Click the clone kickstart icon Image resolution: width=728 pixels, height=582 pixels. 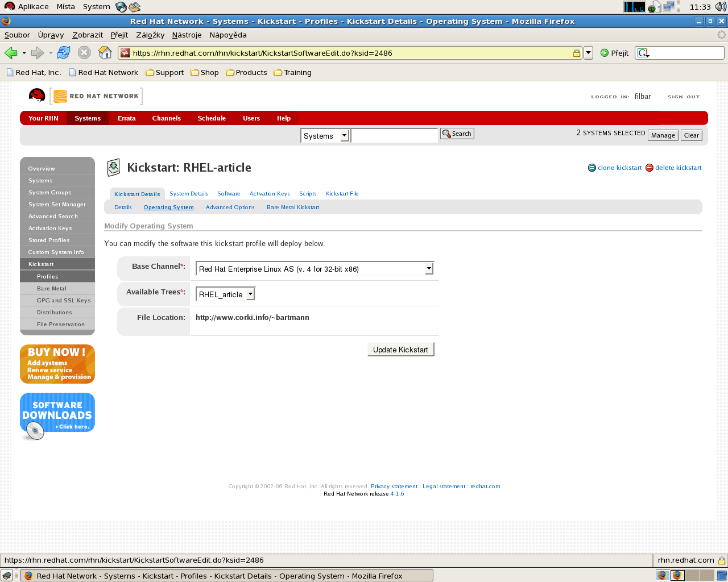592,168
